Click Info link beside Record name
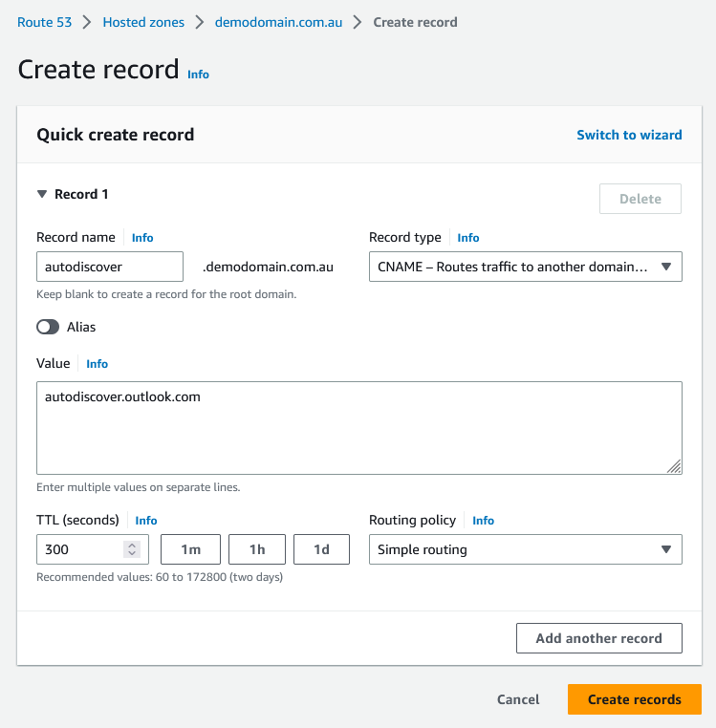Image resolution: width=716 pixels, height=728 pixels. pyautogui.click(x=142, y=238)
